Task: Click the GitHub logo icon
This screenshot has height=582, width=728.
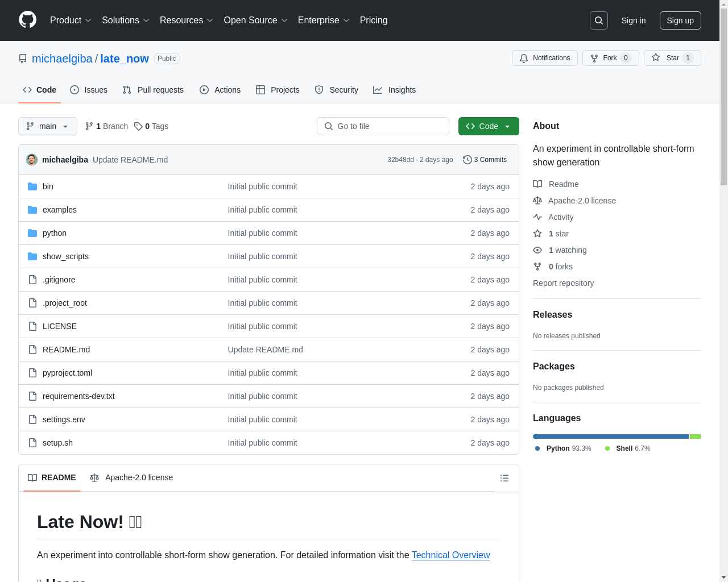Action: (x=28, y=20)
